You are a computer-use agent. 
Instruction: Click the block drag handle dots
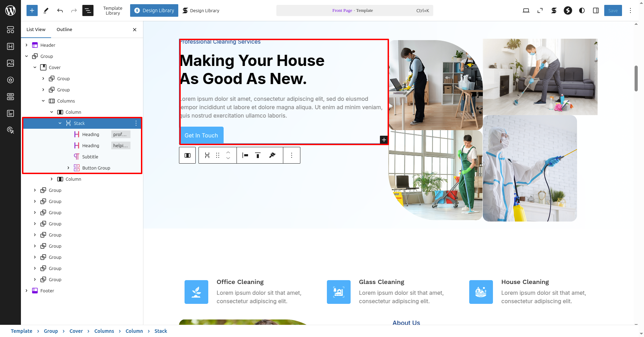[x=218, y=155]
